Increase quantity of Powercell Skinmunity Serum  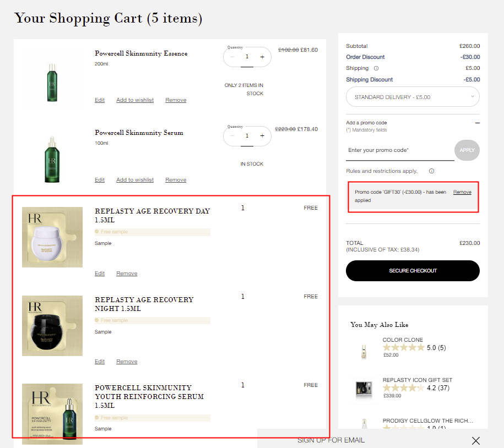point(262,136)
